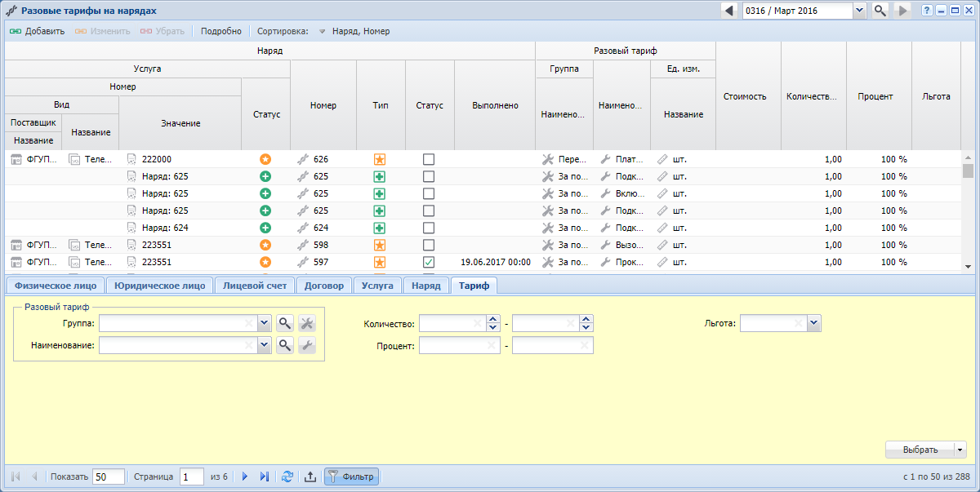Click the orange star type icon for order 598
This screenshot has height=492, width=980.
tap(380, 245)
